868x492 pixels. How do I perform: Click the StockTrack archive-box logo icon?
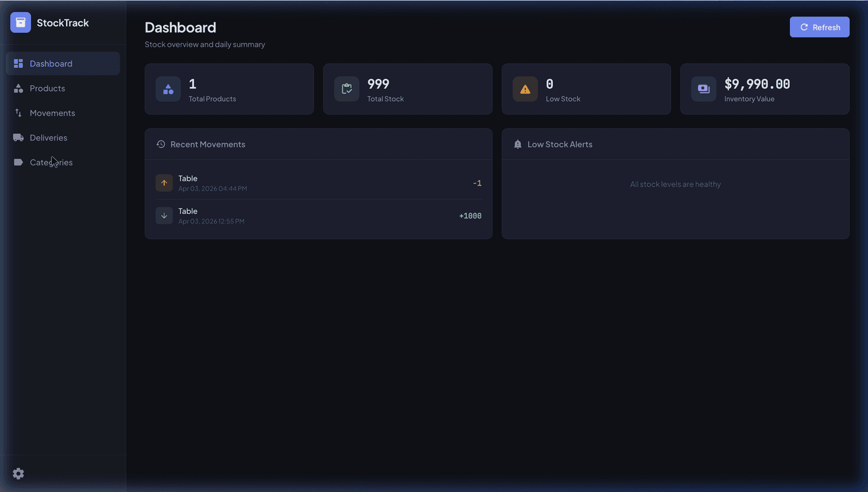pyautogui.click(x=20, y=22)
